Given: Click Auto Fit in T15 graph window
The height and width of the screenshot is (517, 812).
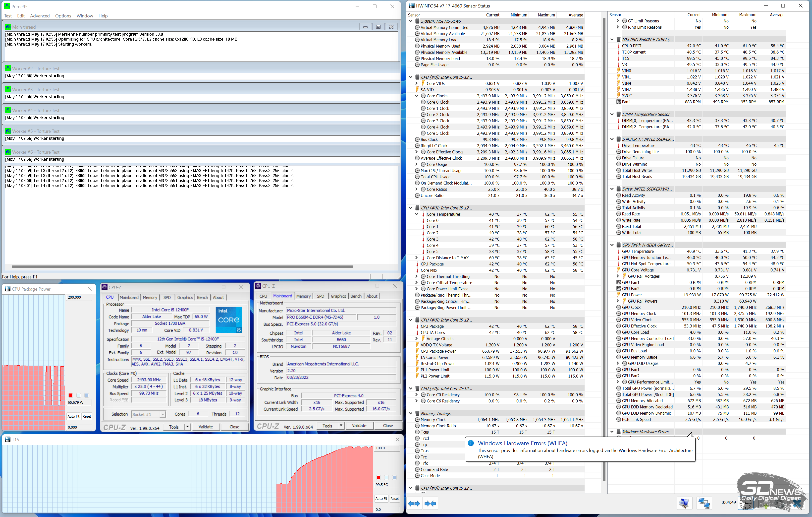Looking at the screenshot, I should [x=381, y=498].
